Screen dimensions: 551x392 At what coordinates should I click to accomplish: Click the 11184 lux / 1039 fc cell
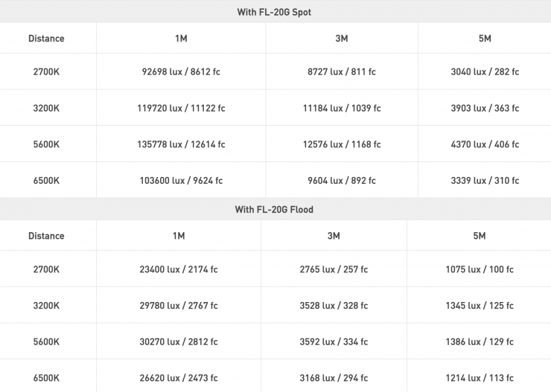tap(342, 108)
